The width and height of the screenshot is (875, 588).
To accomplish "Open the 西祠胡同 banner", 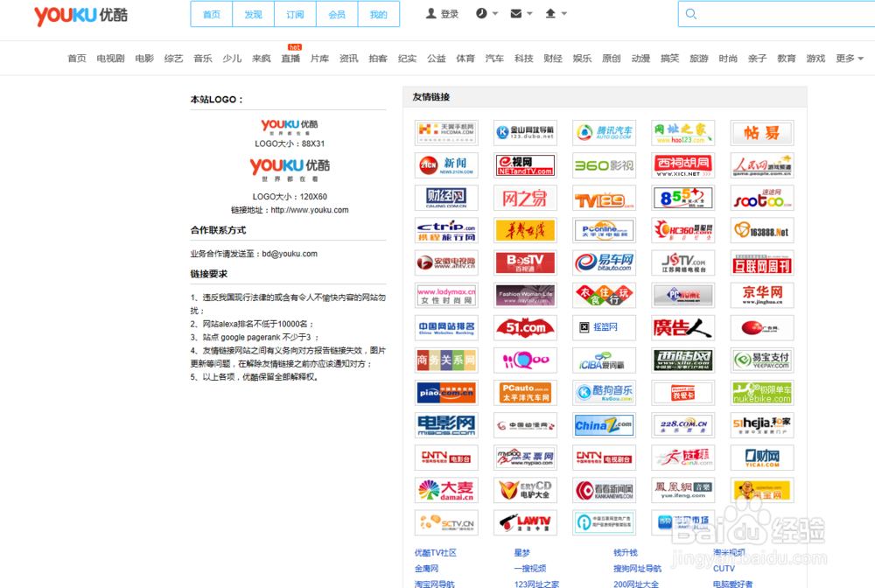I will pyautogui.click(x=683, y=165).
